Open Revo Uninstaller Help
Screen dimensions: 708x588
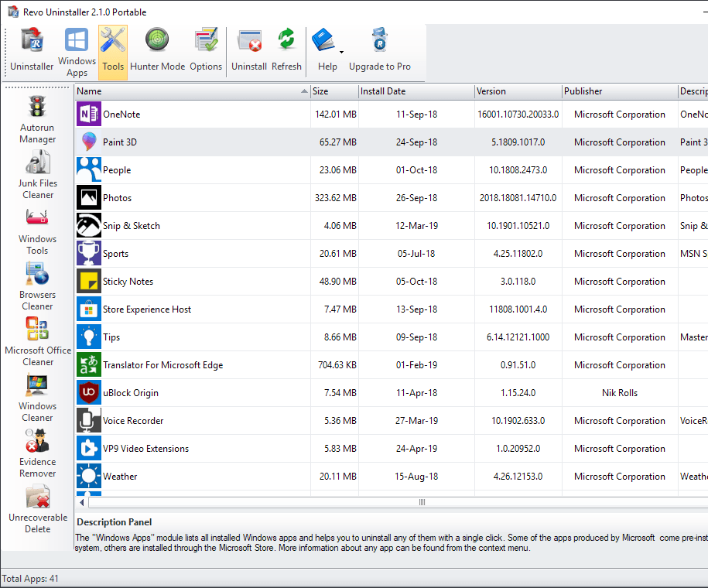tap(326, 48)
